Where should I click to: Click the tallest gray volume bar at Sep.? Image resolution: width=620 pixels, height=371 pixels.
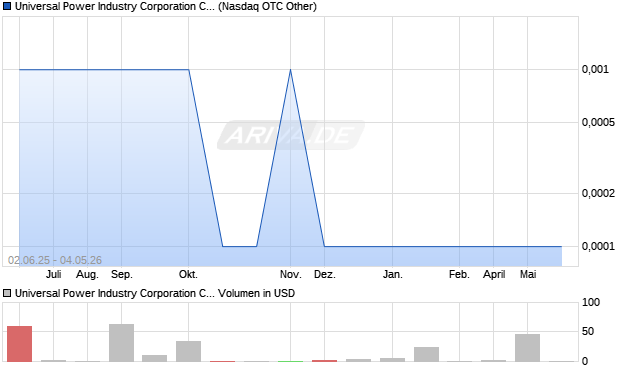pos(121,343)
